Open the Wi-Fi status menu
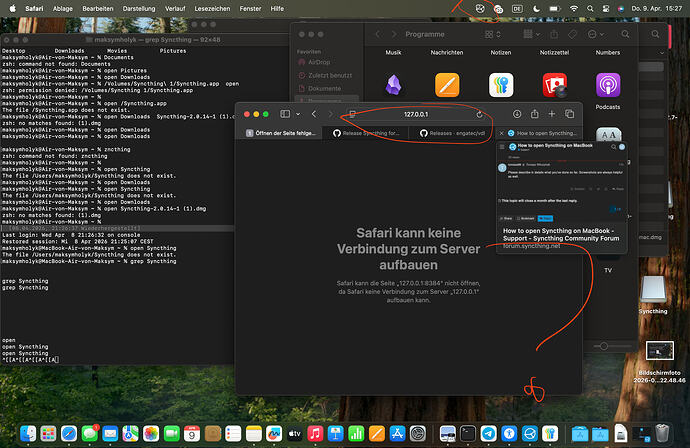Screen dimensions: 690x448 coord(574,8)
